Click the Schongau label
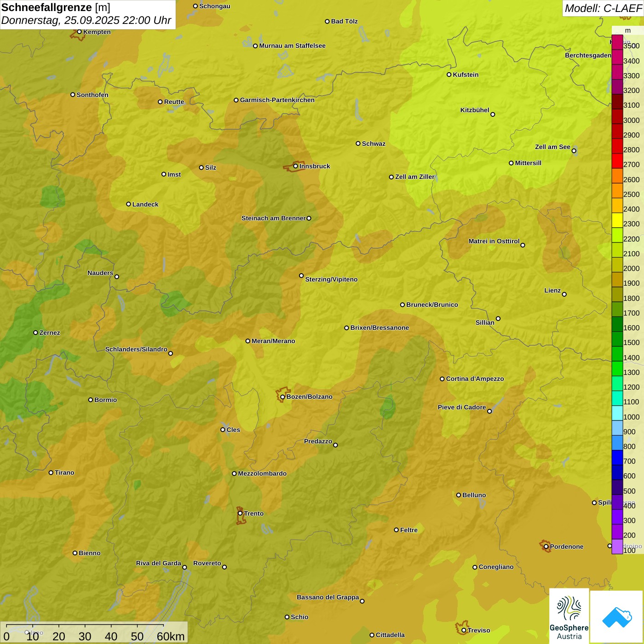The width and height of the screenshot is (644, 644). (x=214, y=6)
